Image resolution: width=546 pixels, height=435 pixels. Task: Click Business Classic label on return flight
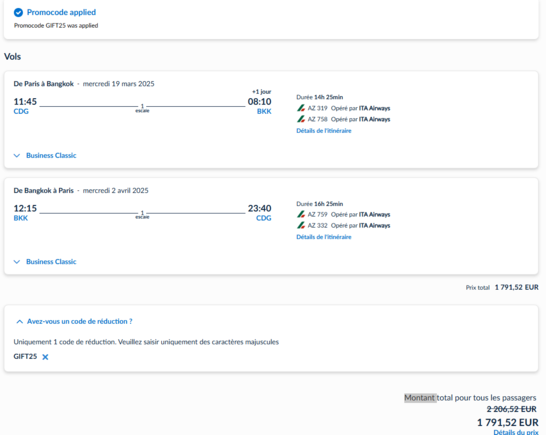coord(51,262)
